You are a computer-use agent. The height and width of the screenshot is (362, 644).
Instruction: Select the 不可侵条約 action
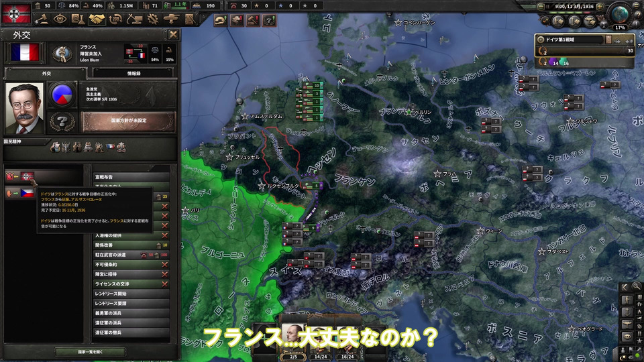pos(131,265)
